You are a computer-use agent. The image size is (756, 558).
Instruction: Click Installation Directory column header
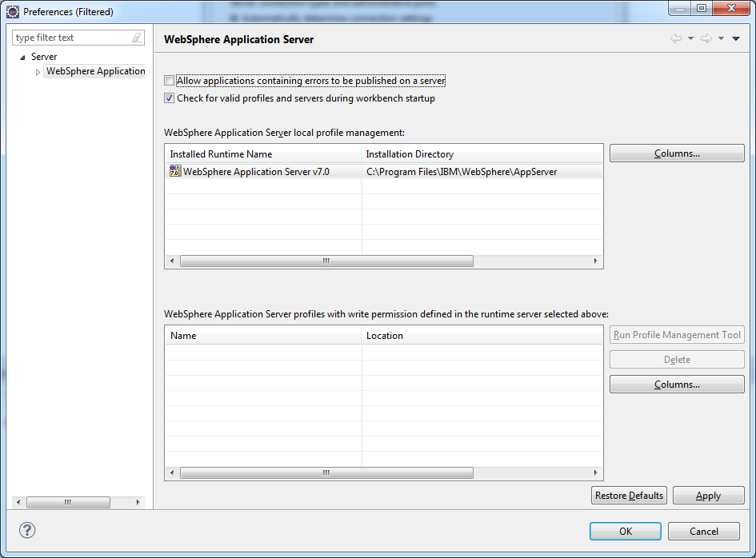click(x=482, y=154)
